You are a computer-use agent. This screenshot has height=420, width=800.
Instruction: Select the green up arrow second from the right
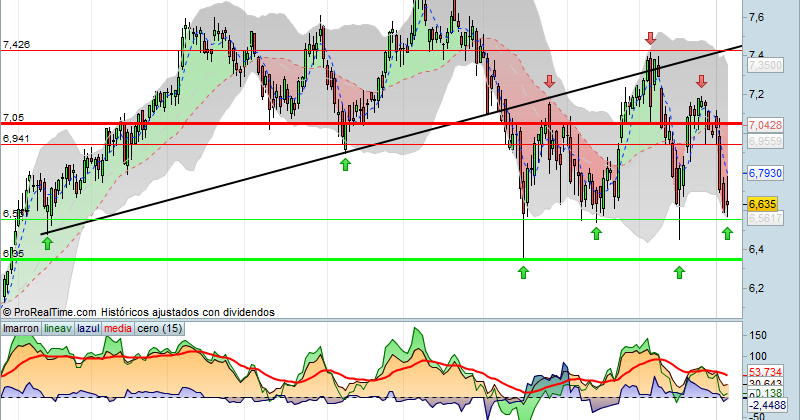[679, 273]
